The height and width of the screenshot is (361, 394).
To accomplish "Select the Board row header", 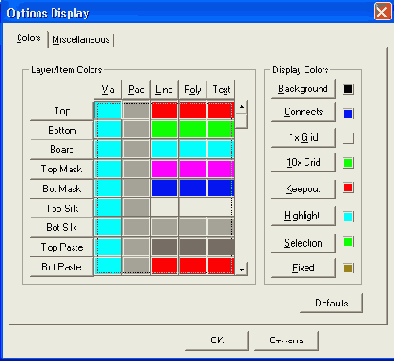I will tap(61, 149).
